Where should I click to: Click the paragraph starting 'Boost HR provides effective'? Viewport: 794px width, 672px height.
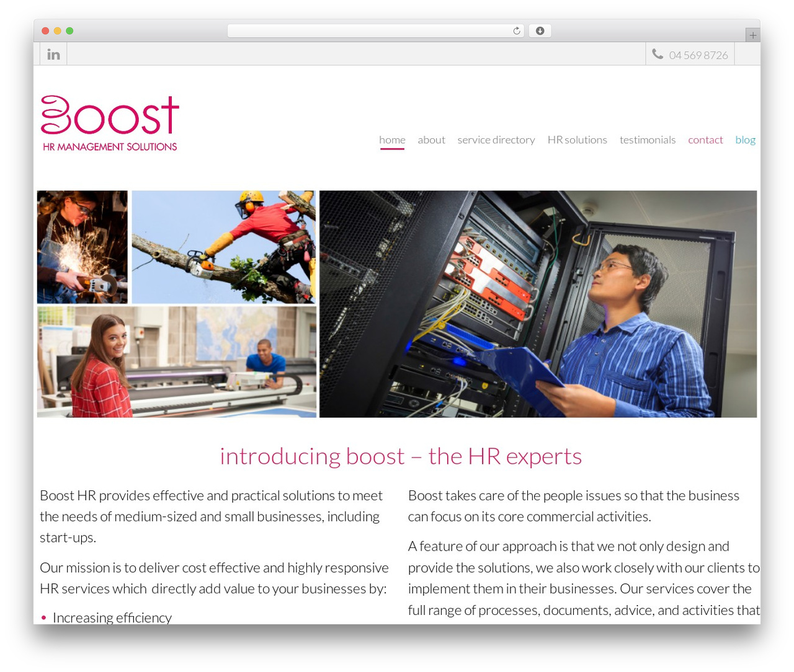point(211,516)
